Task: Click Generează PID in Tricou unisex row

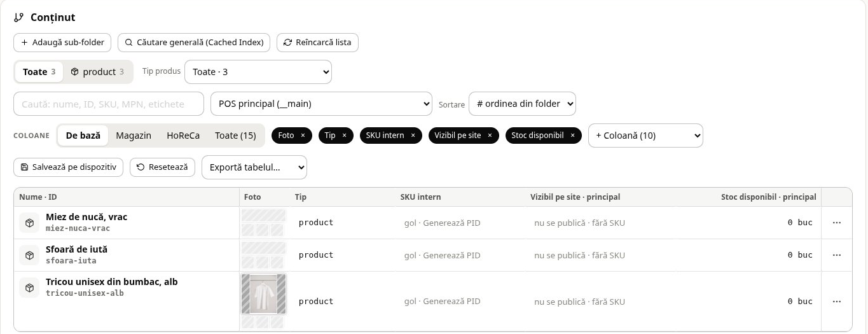Action: (451, 302)
